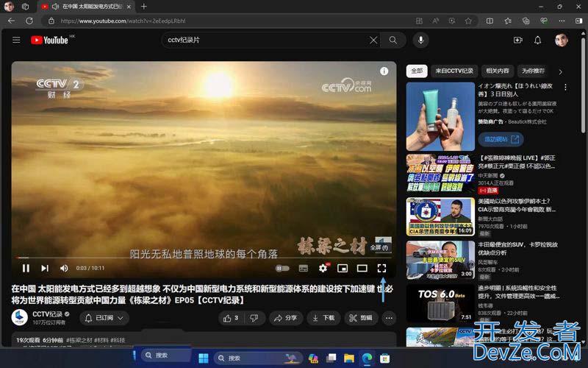The image size is (588, 368).
Task: Click the 剪辑 clip button
Action: tap(361, 318)
